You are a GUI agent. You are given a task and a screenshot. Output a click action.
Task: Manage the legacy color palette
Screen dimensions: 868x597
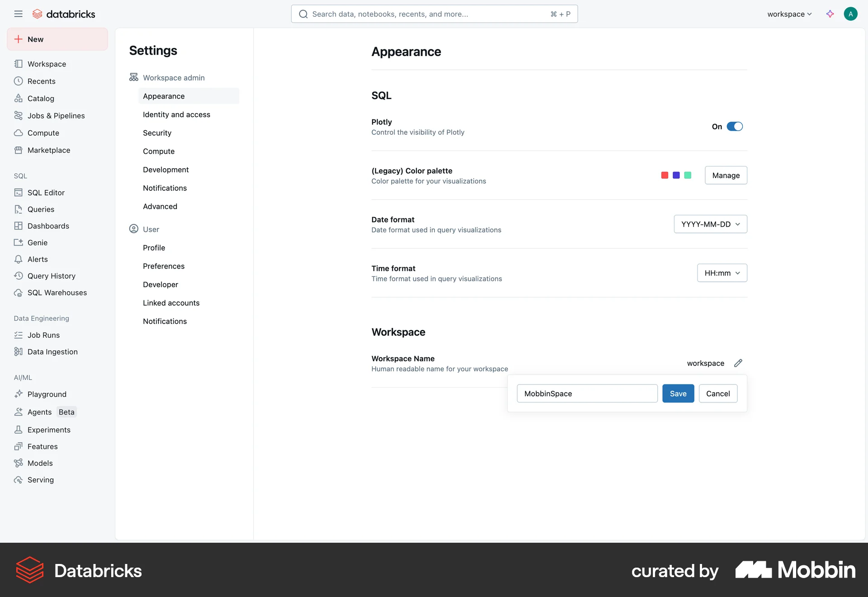(x=726, y=175)
